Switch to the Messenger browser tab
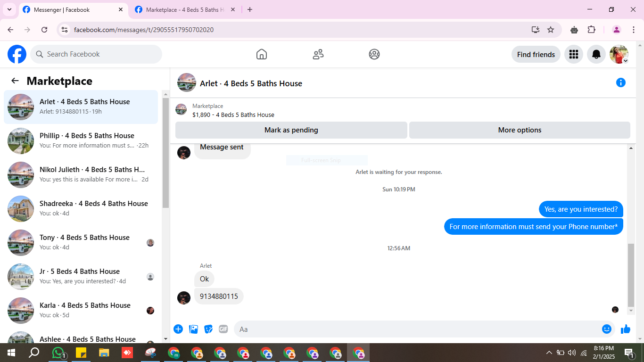The image size is (644, 362). [73, 9]
